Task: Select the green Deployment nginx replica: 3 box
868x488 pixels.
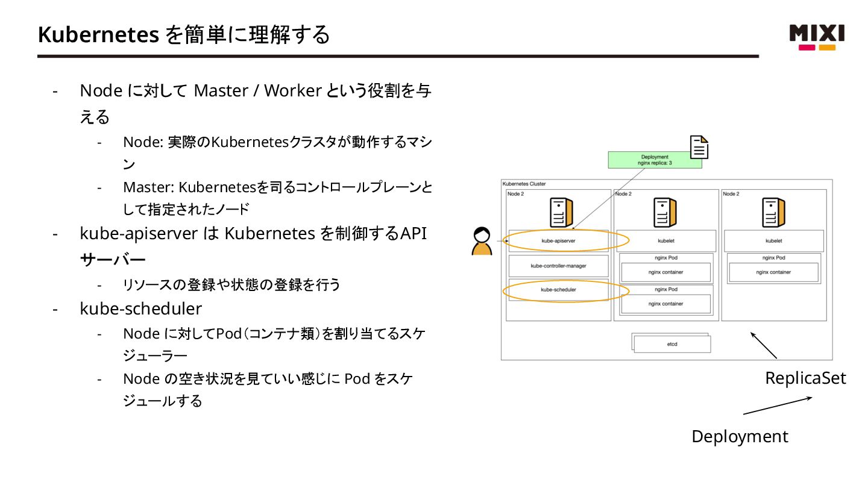Action: (x=655, y=160)
